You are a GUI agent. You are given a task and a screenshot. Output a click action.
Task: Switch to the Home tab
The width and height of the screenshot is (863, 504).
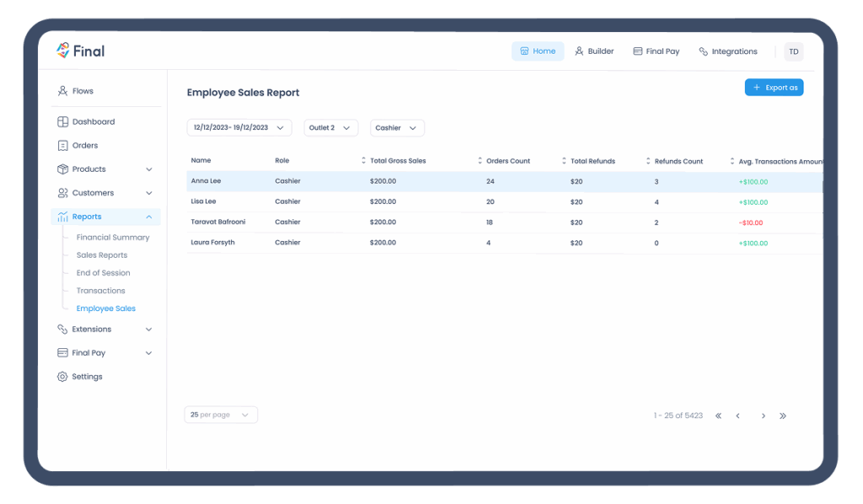coord(538,51)
